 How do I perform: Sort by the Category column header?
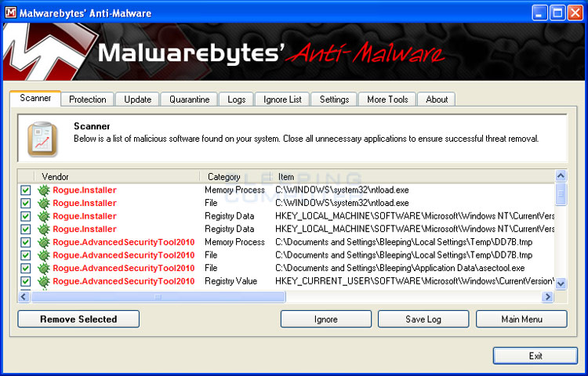pos(234,177)
